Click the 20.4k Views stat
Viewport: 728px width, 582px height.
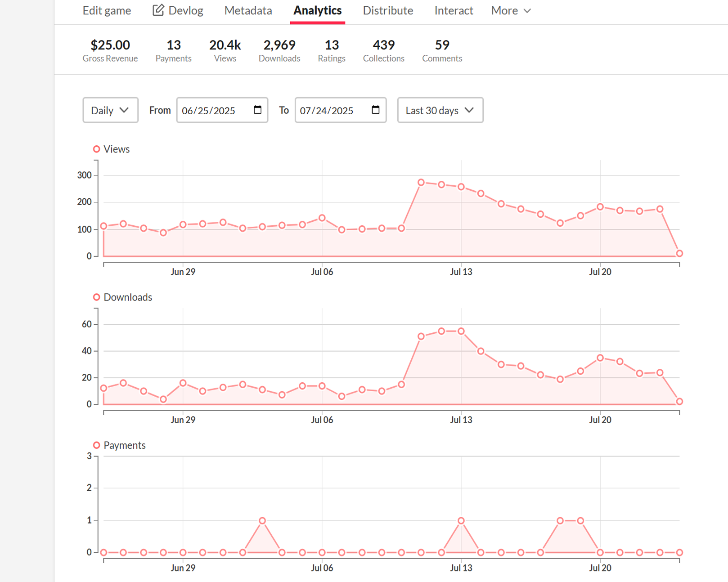click(225, 50)
